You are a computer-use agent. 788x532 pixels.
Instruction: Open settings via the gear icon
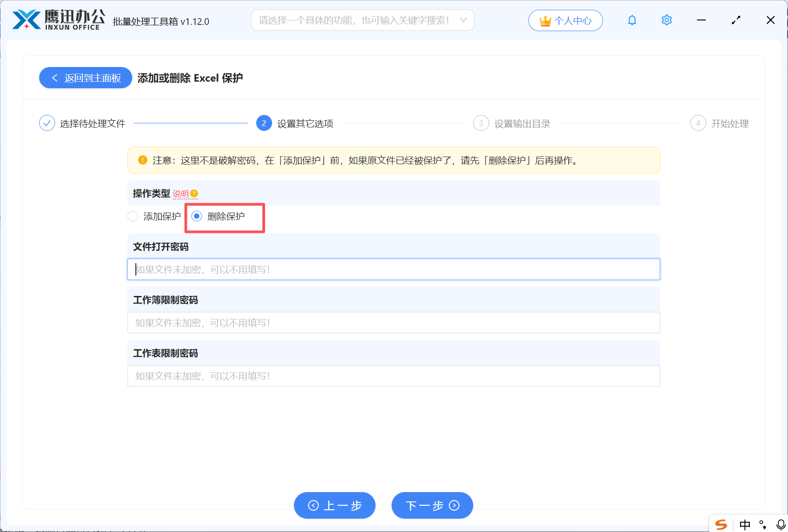(x=666, y=20)
